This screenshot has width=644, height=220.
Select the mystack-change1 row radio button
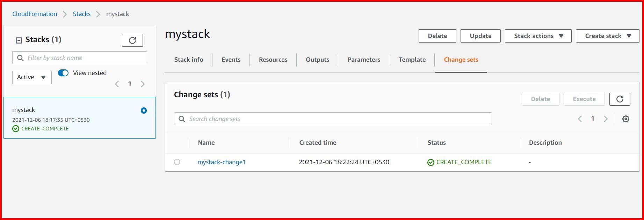pyautogui.click(x=177, y=162)
